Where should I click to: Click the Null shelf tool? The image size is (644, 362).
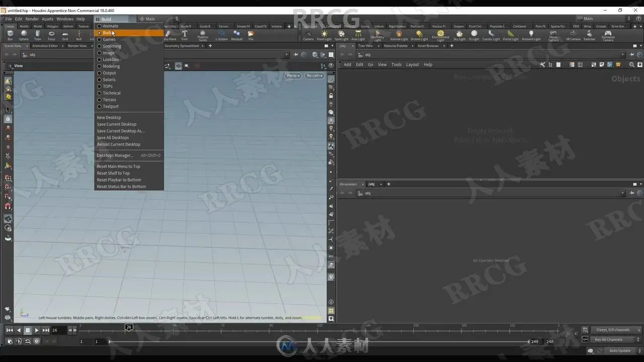click(79, 35)
